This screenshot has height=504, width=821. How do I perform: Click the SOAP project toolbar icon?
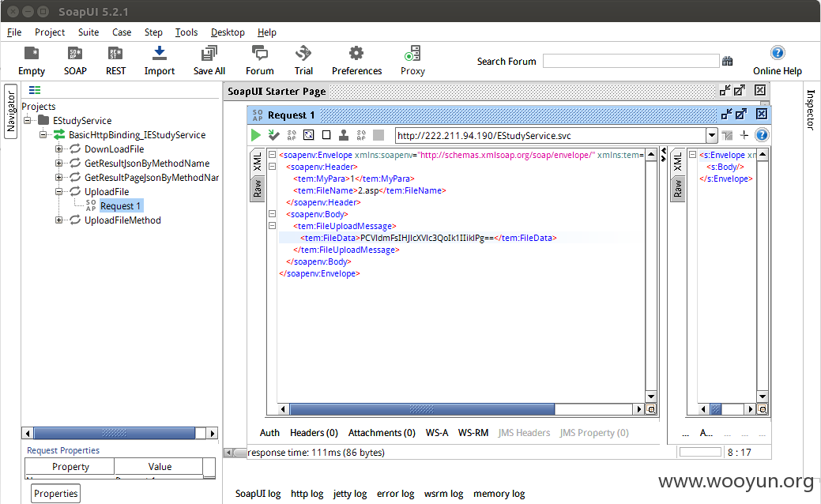(x=75, y=61)
